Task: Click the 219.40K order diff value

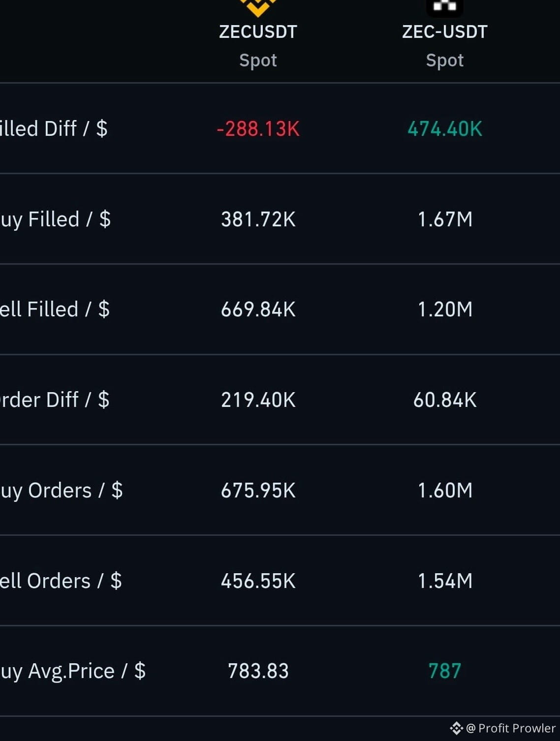Action: click(x=258, y=400)
